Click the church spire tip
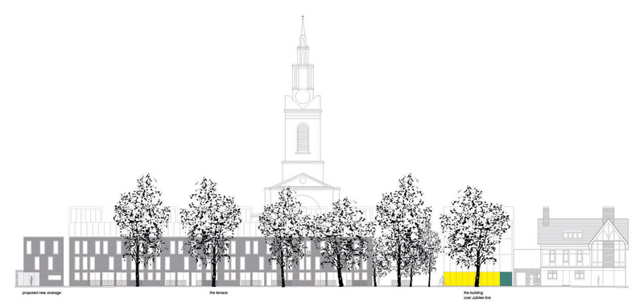644x303 pixels. pos(303,19)
